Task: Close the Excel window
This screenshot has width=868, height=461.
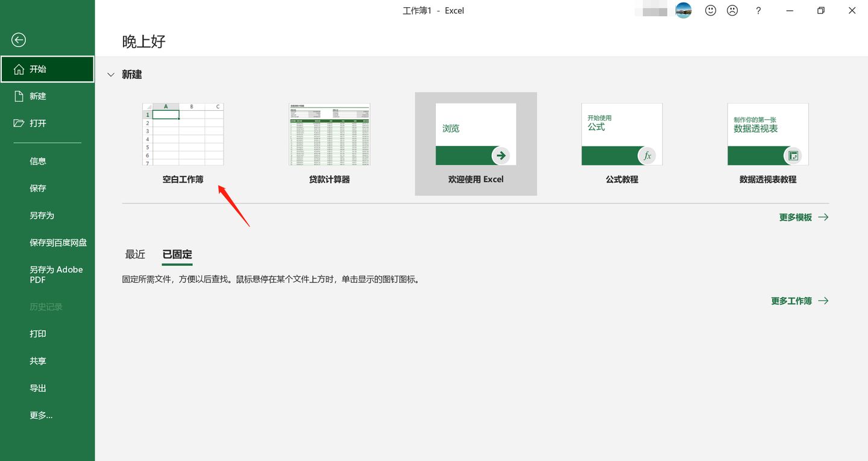Action: tap(852, 10)
